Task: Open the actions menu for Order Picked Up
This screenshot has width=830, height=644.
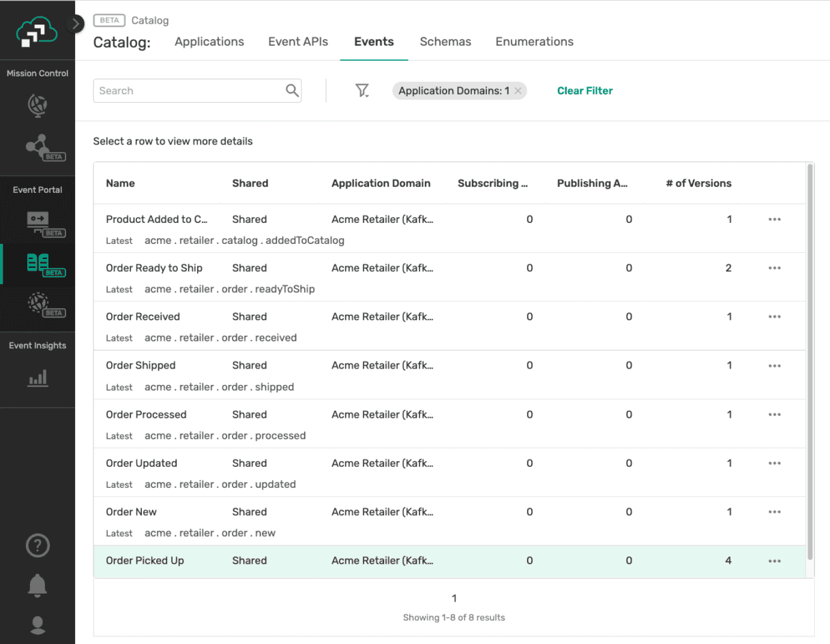Action: click(774, 560)
